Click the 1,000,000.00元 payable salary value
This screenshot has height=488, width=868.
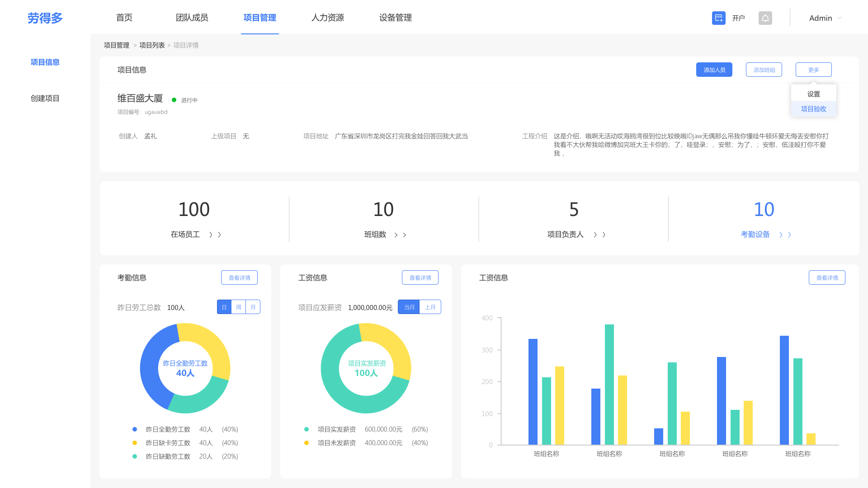[370, 307]
